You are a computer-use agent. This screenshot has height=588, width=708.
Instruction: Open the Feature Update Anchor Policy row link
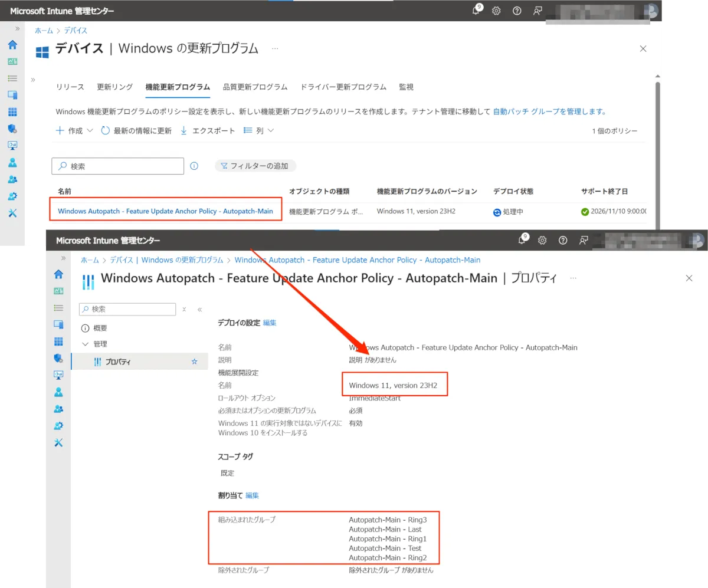165,211
